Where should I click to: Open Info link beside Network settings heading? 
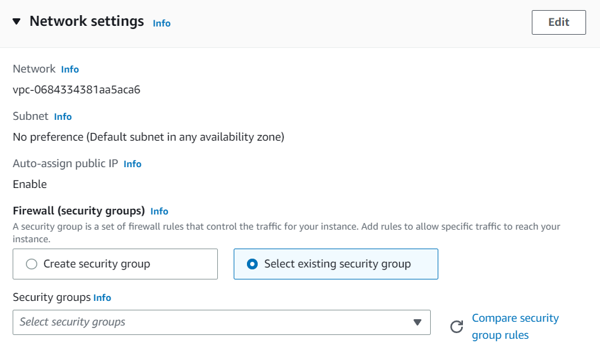(x=162, y=23)
